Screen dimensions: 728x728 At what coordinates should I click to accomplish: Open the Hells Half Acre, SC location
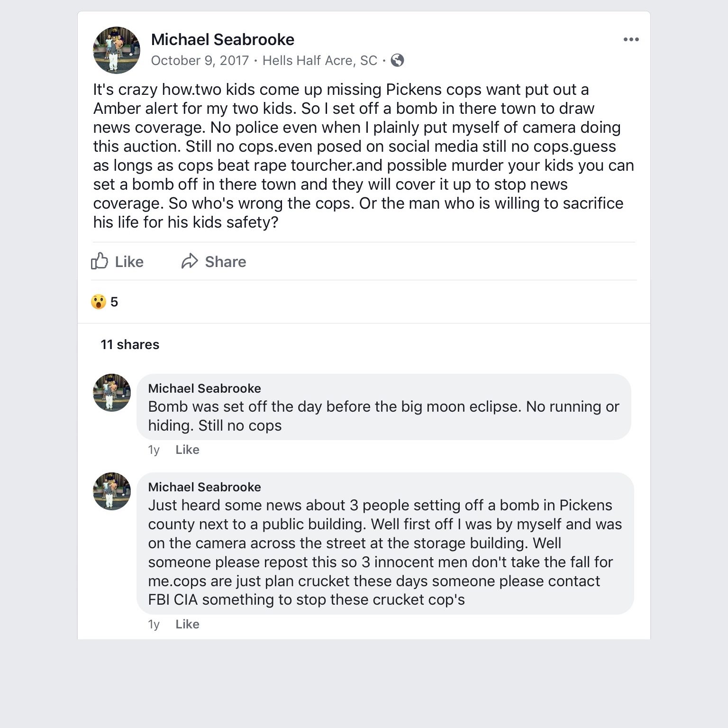click(319, 61)
